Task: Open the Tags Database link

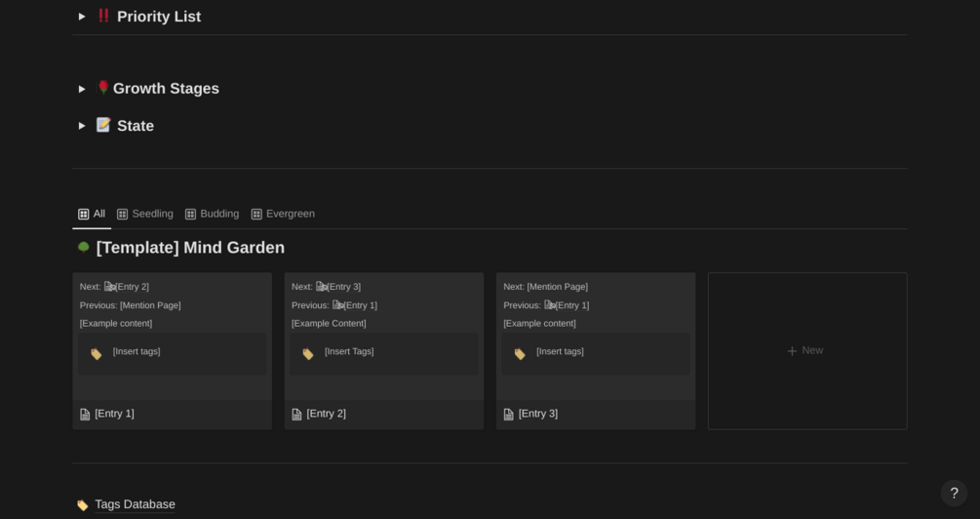Action: pos(135,504)
